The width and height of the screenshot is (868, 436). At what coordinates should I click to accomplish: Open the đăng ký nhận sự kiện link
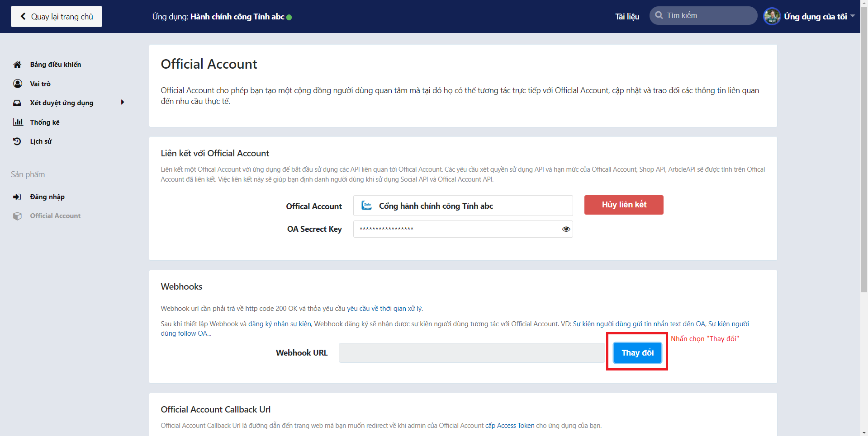[x=280, y=324]
